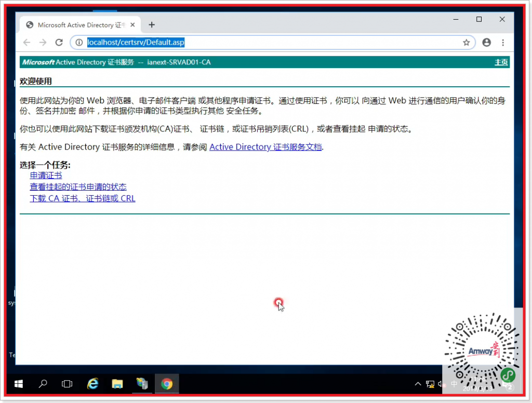Click the browser forward arrow
Viewport: 532px width, 403px height.
pyautogui.click(x=43, y=43)
